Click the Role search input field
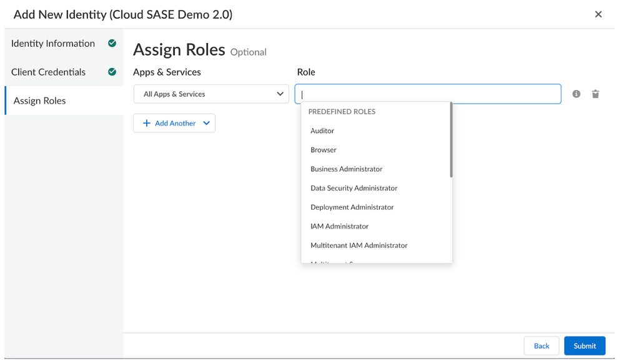Screen dimensions: 624x364 coord(428,94)
